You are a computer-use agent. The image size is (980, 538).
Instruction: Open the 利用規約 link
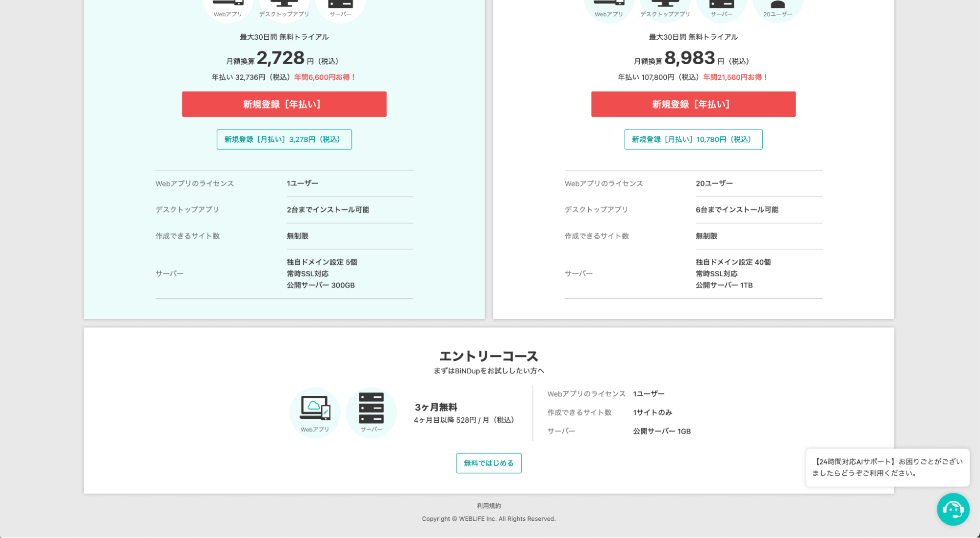[488, 506]
